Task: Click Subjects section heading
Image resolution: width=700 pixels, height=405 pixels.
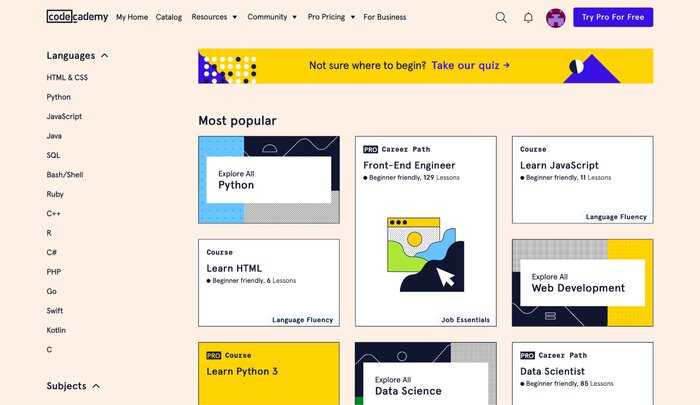Action: (67, 386)
